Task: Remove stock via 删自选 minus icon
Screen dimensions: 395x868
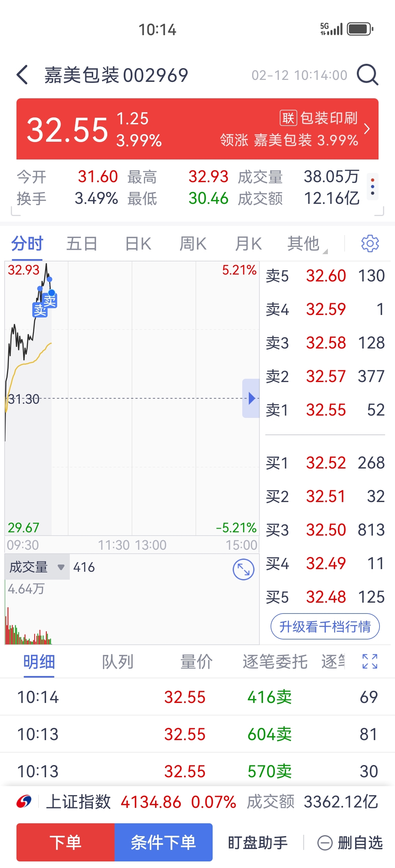Action: click(x=325, y=843)
